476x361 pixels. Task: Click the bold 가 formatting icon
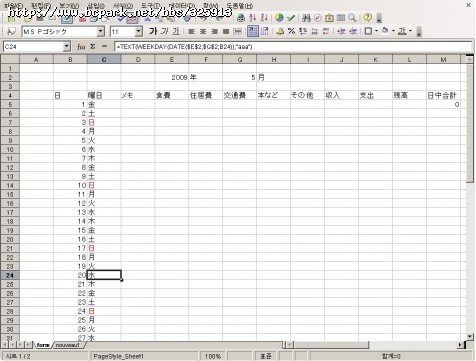[x=153, y=31]
